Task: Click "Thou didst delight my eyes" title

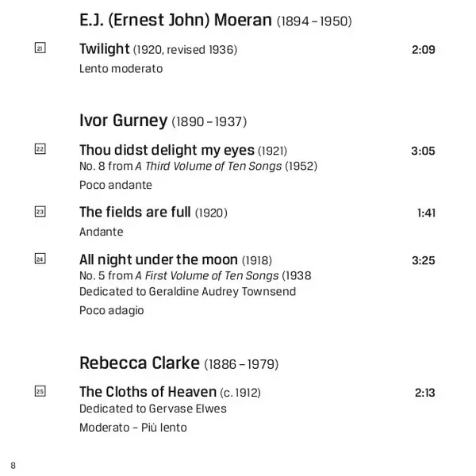Action: [x=167, y=150]
